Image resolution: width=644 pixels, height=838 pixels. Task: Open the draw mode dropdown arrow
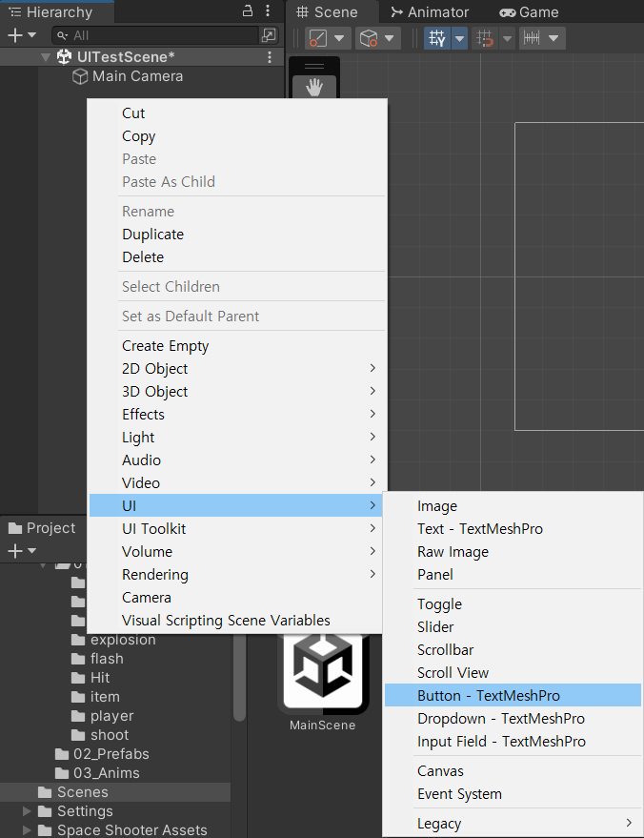pos(339,38)
